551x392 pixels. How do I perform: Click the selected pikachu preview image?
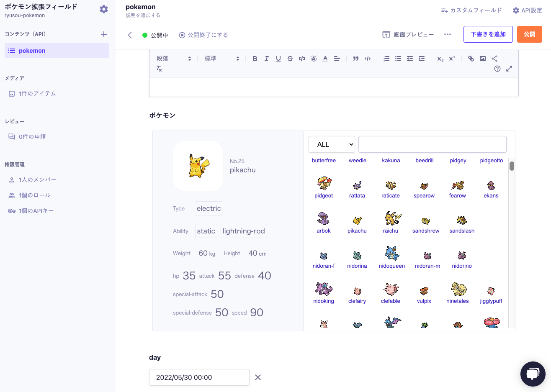[198, 166]
